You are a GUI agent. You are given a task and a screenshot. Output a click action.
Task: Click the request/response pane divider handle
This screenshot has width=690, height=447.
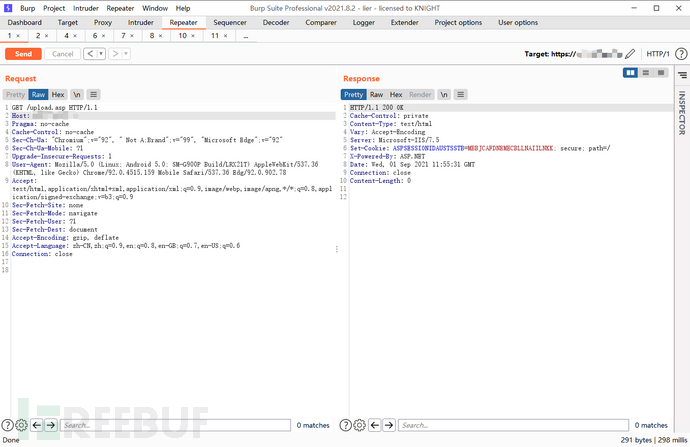point(337,249)
